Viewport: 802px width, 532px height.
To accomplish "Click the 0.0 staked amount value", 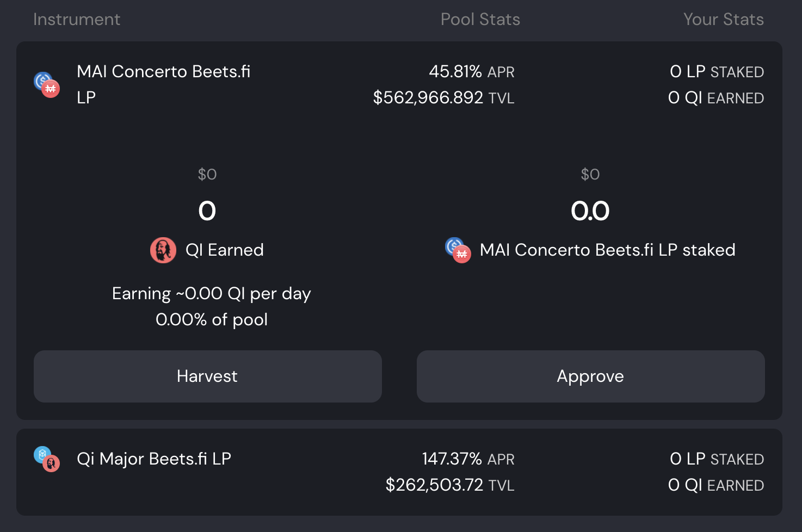I will pos(590,211).
